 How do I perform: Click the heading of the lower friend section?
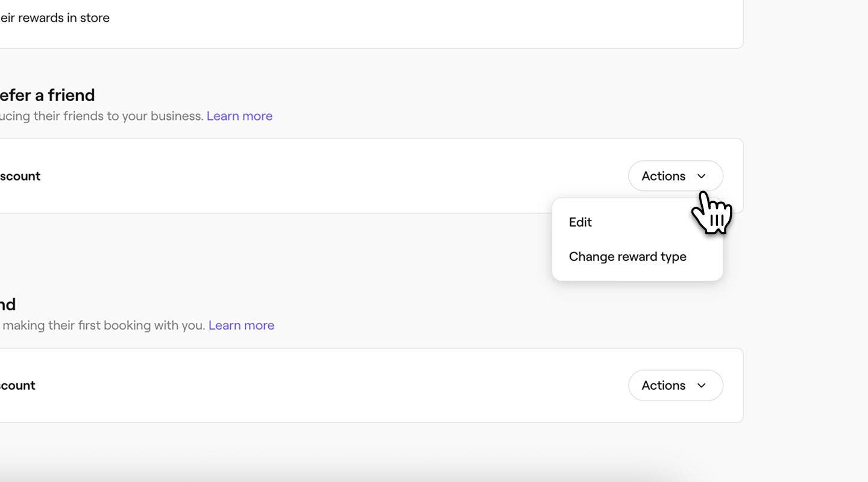click(8, 304)
